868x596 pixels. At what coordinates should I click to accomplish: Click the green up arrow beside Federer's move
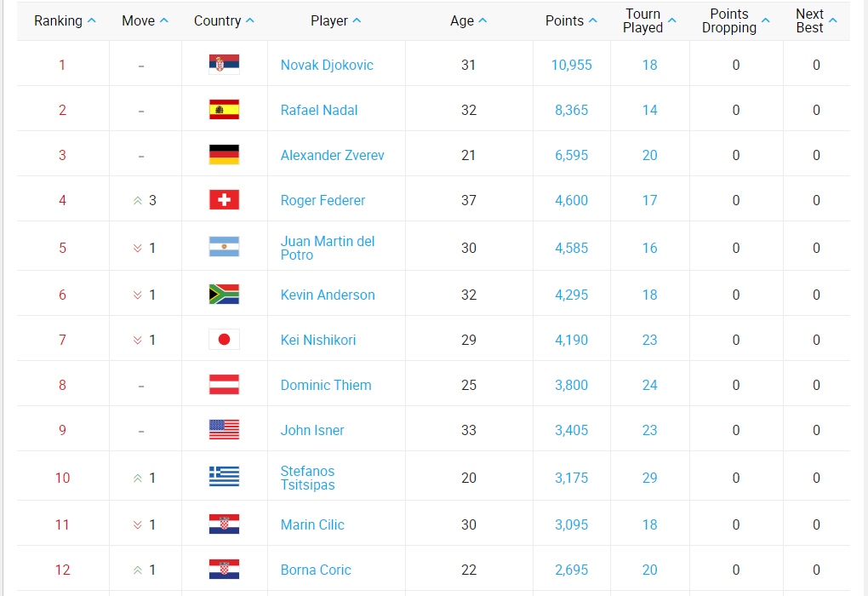[x=138, y=201]
